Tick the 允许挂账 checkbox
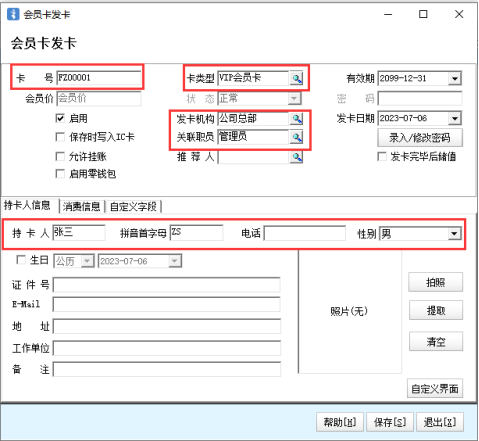This screenshot has height=441, width=479. (x=60, y=156)
